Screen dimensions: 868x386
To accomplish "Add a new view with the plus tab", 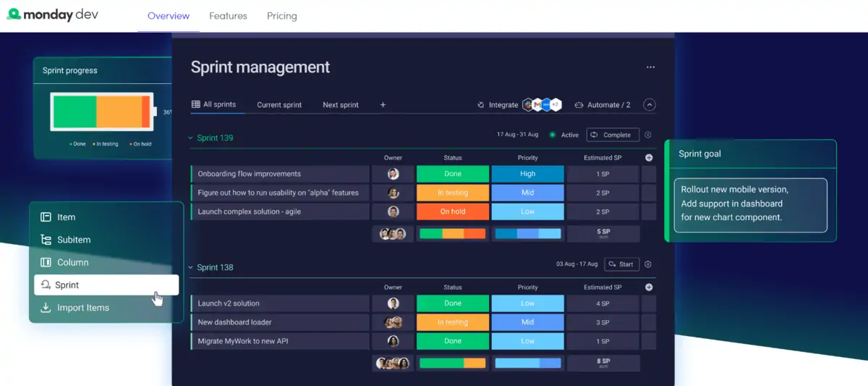I will click(383, 105).
